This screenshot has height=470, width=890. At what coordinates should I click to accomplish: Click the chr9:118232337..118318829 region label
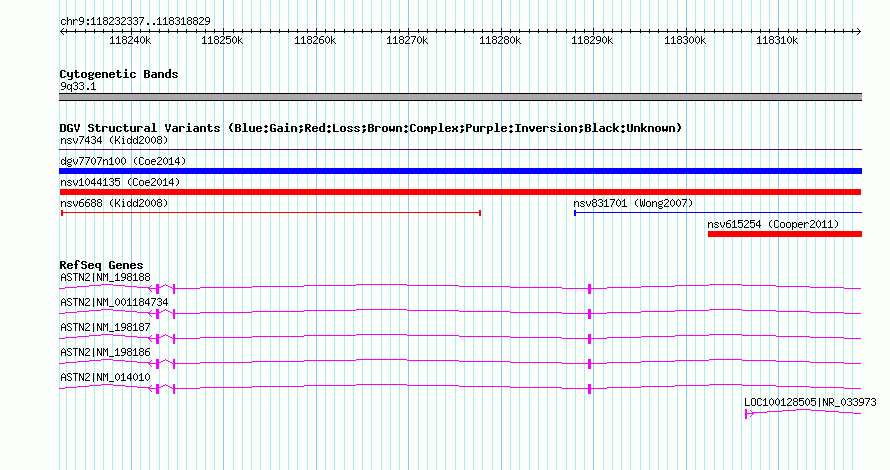click(x=135, y=22)
